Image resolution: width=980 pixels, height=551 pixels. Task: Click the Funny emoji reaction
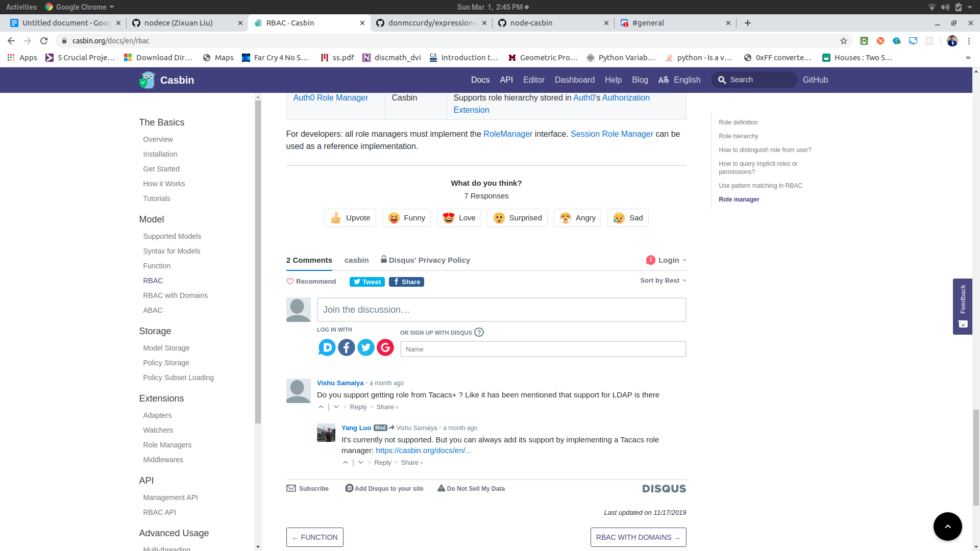click(406, 218)
